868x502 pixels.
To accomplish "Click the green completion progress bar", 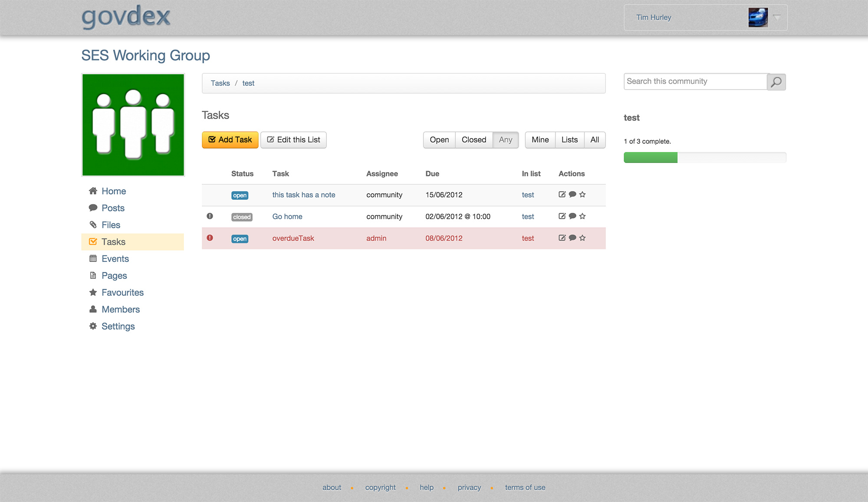I will point(650,157).
